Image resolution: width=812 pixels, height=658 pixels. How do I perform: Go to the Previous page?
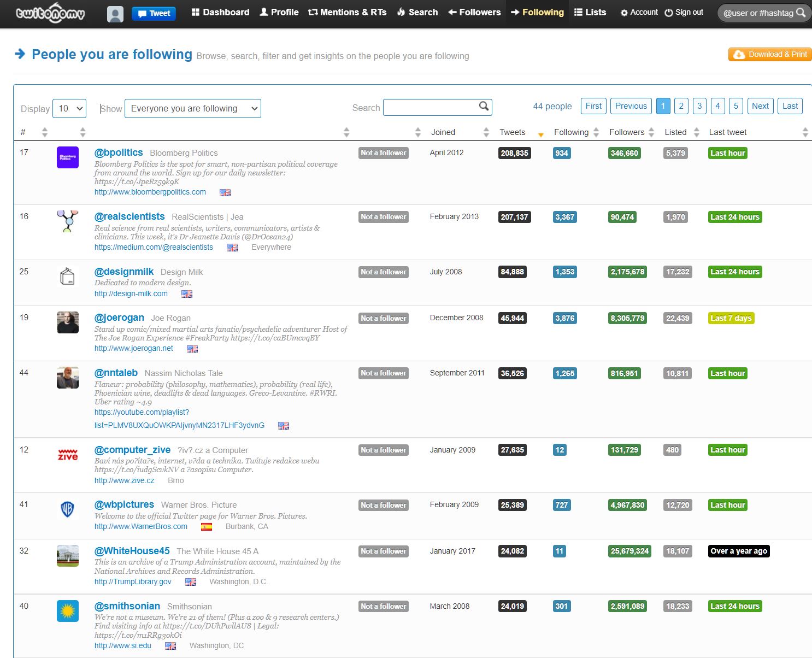point(631,106)
